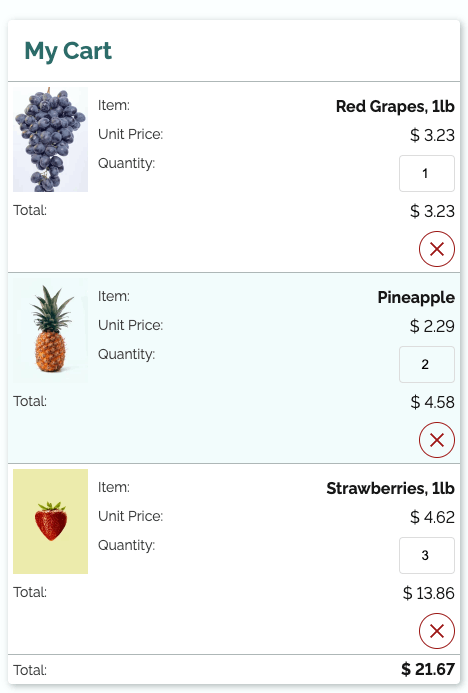Open the strawberry product image
Screen dimensions: 468x693
[x=50, y=521]
